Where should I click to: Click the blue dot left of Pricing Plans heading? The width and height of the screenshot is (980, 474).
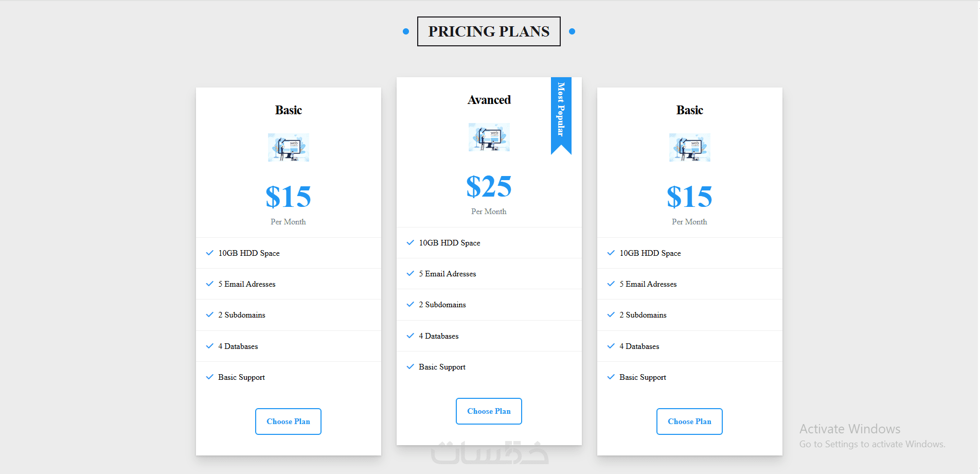[406, 31]
